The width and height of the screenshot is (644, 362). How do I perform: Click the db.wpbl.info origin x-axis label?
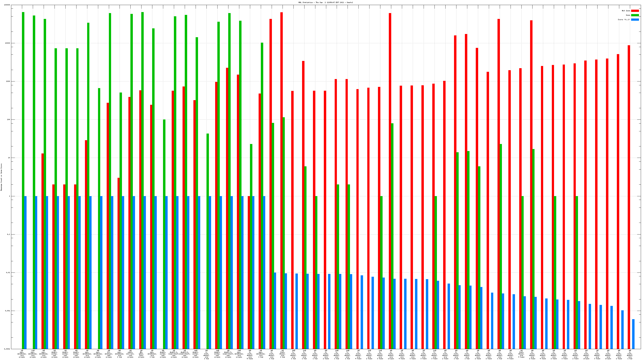point(141,354)
